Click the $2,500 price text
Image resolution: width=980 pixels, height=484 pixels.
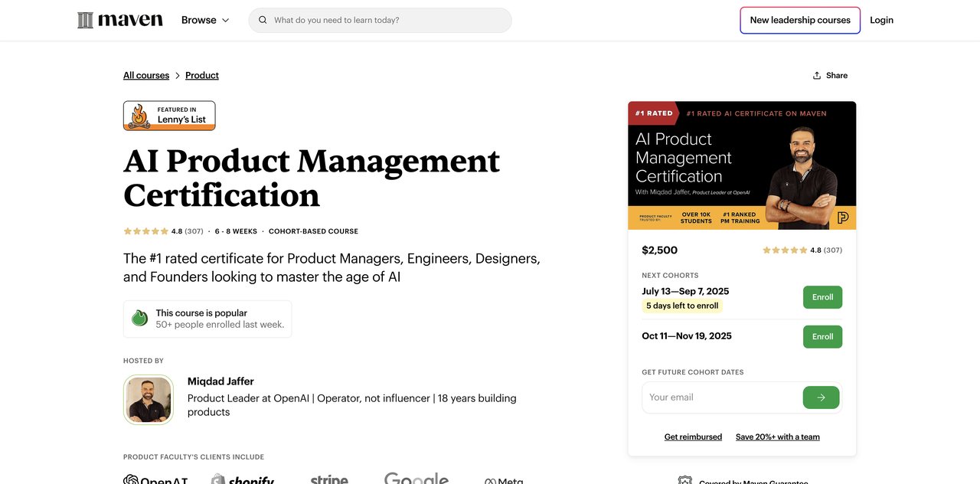coord(660,250)
